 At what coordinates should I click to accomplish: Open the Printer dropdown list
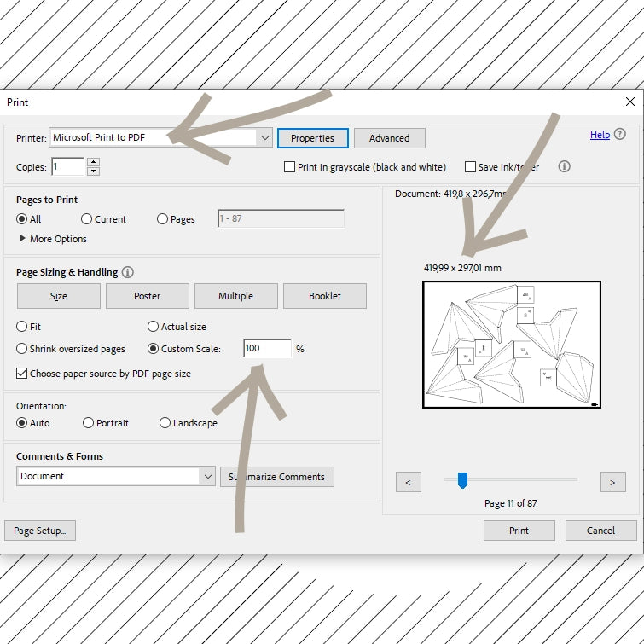point(264,138)
